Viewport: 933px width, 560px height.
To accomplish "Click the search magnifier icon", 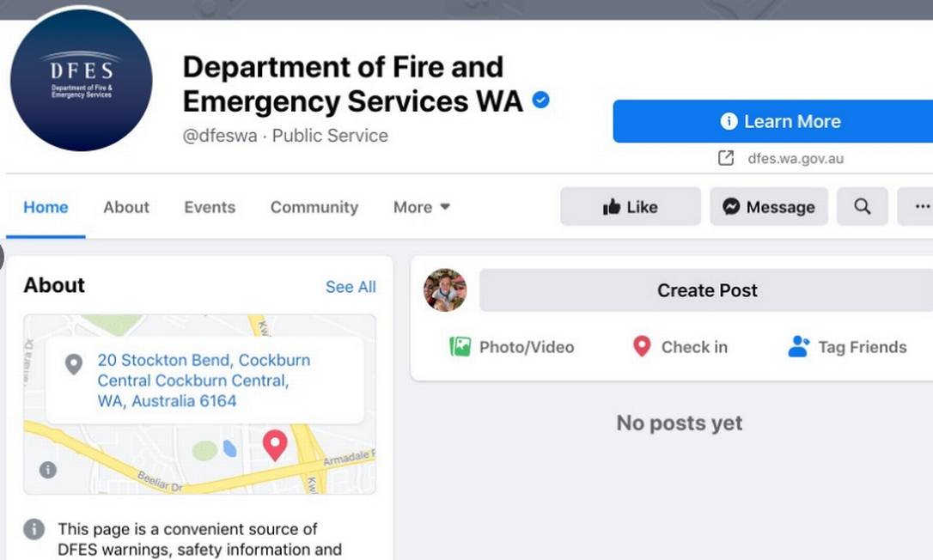I will (863, 207).
